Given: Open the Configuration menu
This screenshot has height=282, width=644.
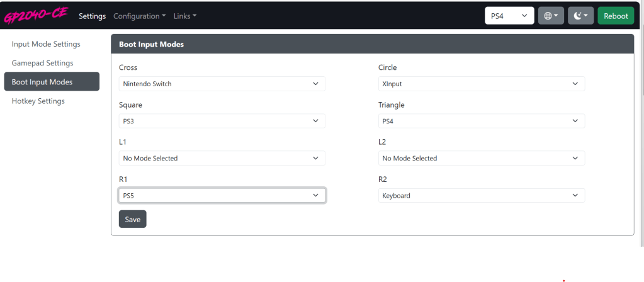Looking at the screenshot, I should [x=139, y=16].
